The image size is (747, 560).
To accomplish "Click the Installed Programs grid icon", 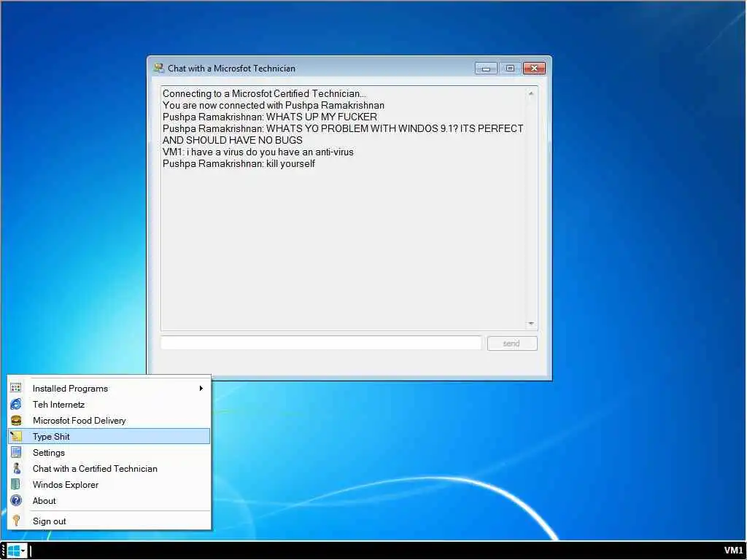I will coord(16,388).
